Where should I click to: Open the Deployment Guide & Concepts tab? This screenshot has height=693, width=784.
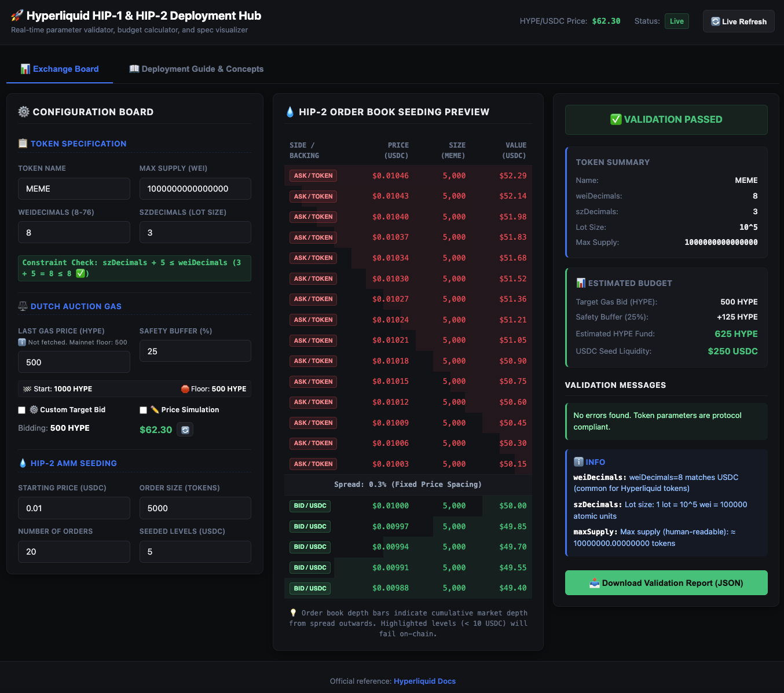196,69
